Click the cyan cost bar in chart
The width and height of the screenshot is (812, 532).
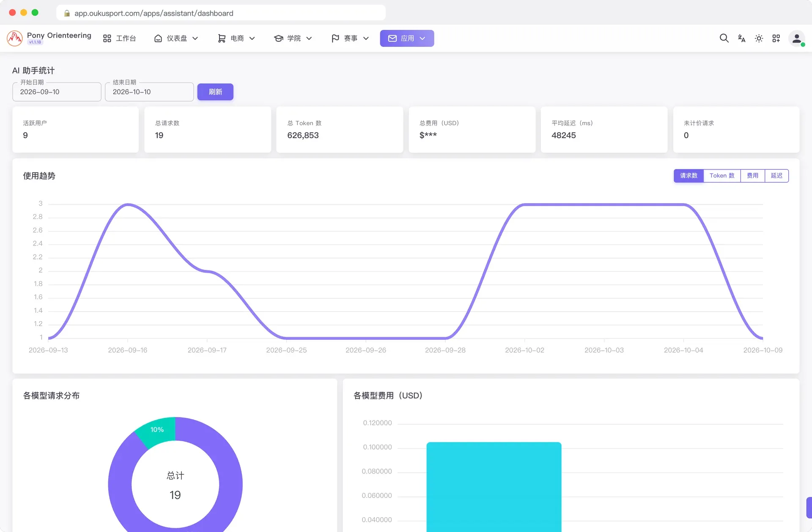[494, 487]
